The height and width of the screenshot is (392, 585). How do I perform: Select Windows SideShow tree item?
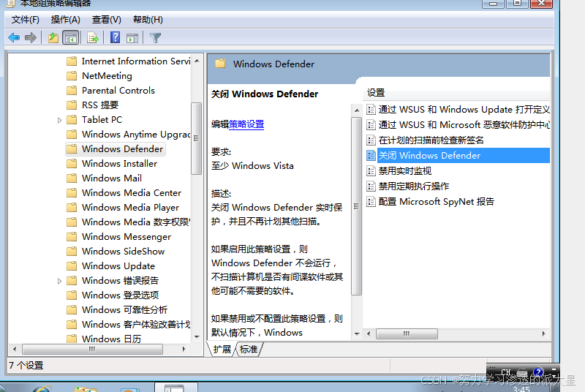point(123,251)
